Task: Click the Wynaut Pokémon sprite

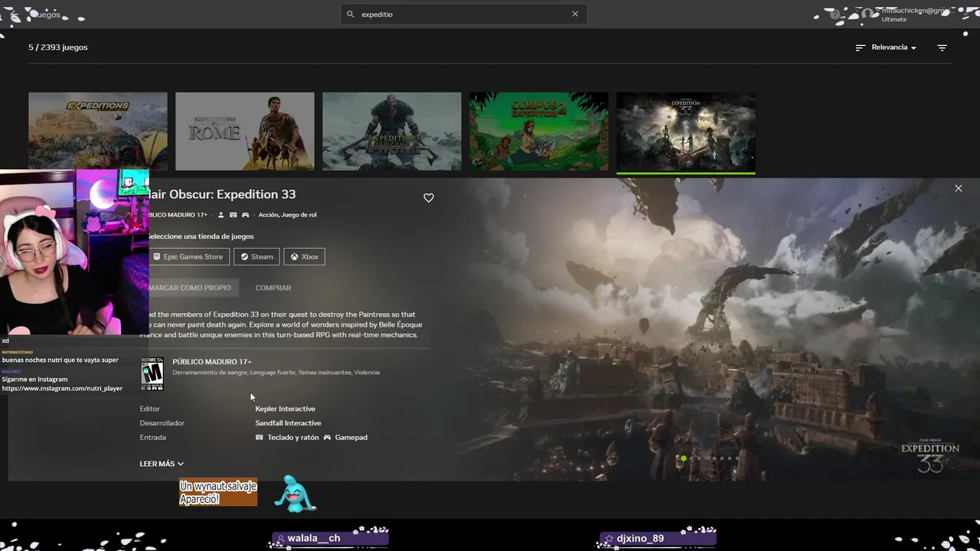Action: click(x=295, y=494)
